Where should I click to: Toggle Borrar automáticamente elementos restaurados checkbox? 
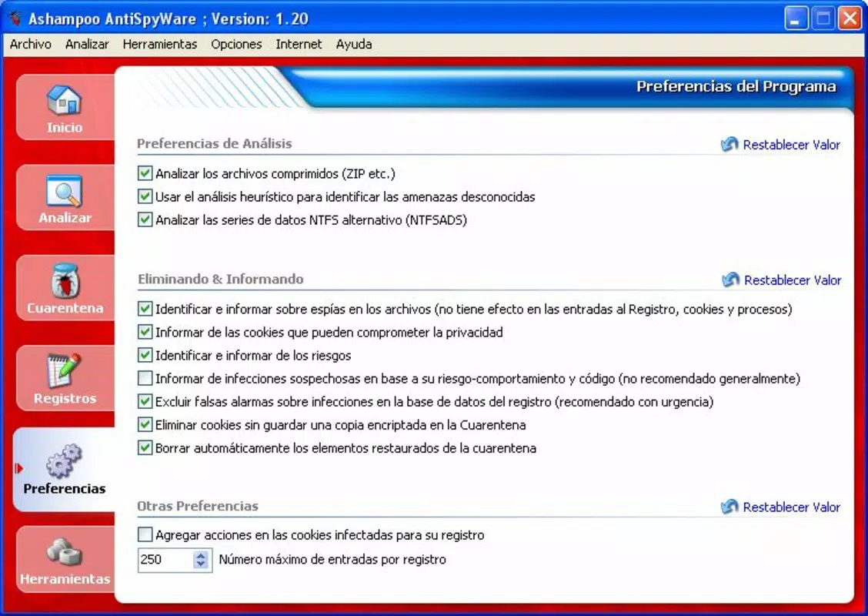145,447
